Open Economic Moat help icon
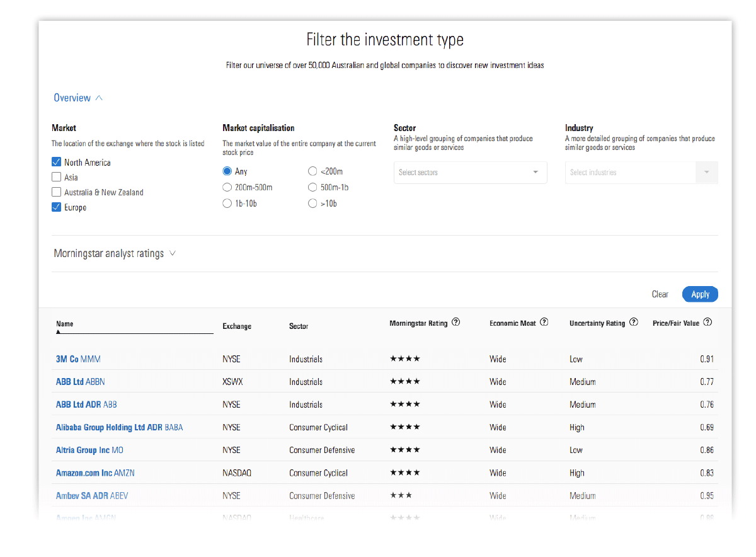The image size is (756, 557). click(x=544, y=323)
